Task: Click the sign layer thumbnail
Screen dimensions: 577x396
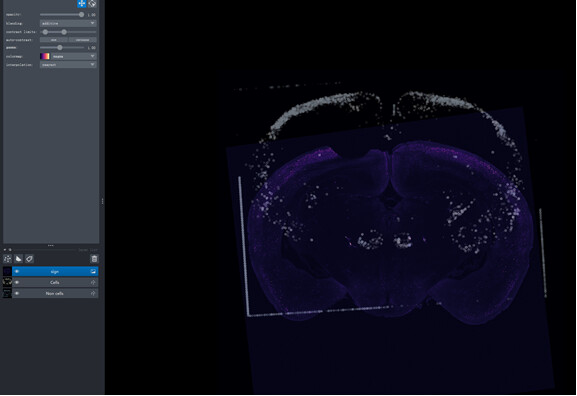Action: click(7, 272)
